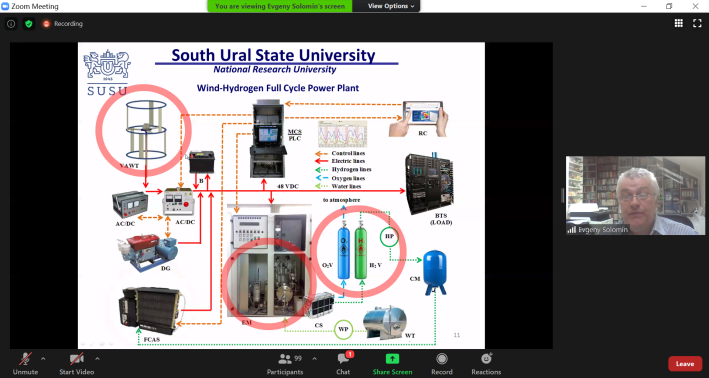Viewport: 709px width, 378px height.
Task: Click the screen-viewing green notification banner
Action: [x=280, y=6]
